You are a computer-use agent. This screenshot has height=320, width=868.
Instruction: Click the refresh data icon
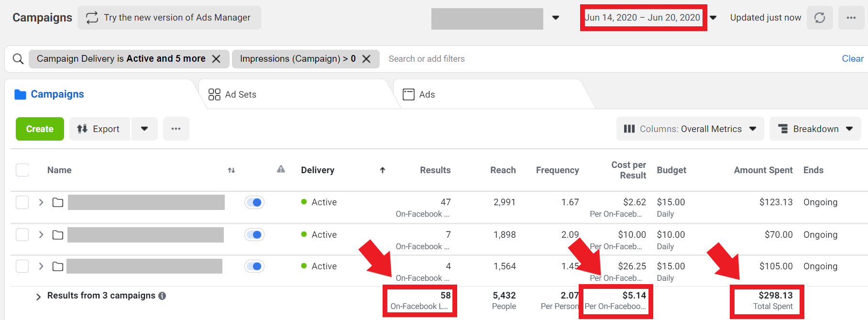pos(820,18)
